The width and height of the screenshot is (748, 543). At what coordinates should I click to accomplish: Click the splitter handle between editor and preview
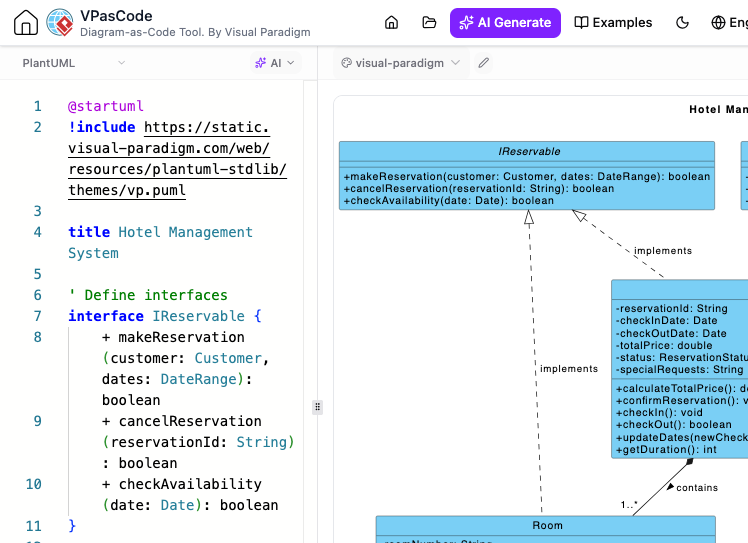pyautogui.click(x=317, y=407)
